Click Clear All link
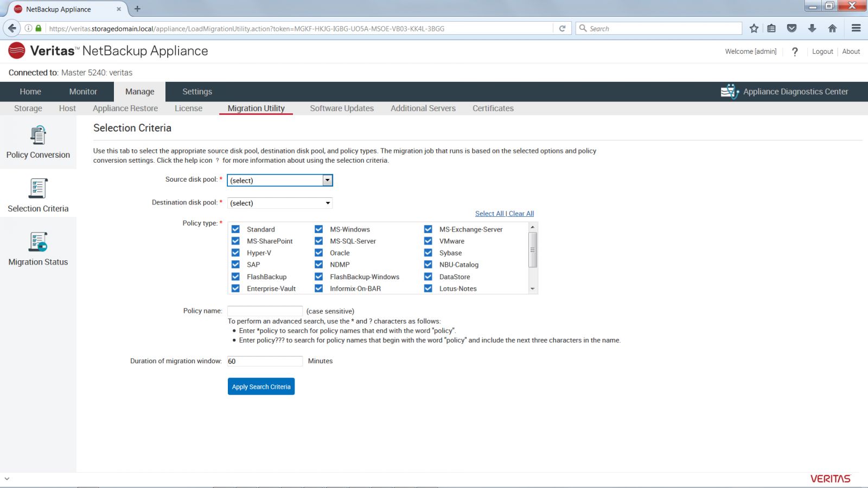This screenshot has height=488, width=868. (x=521, y=214)
